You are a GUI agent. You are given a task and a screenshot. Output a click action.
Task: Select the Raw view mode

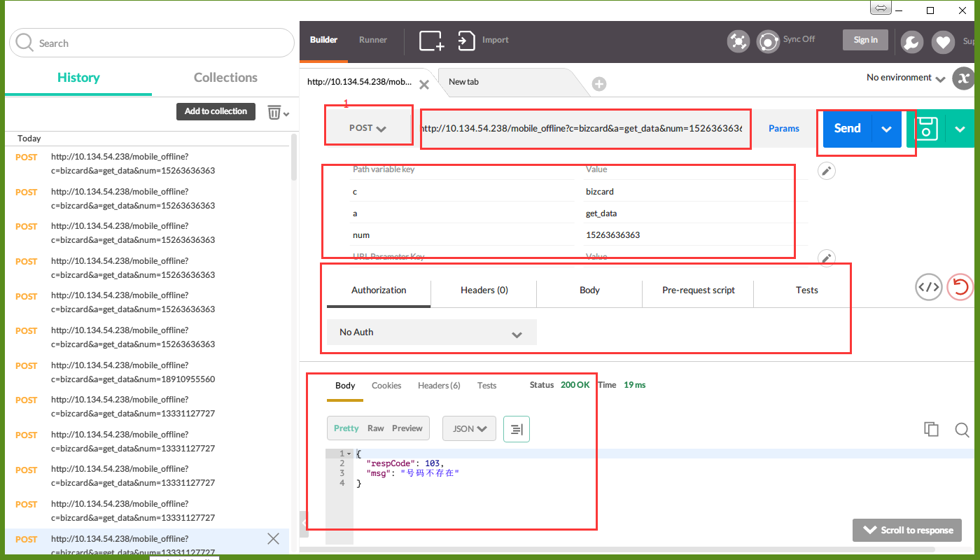tap(376, 428)
